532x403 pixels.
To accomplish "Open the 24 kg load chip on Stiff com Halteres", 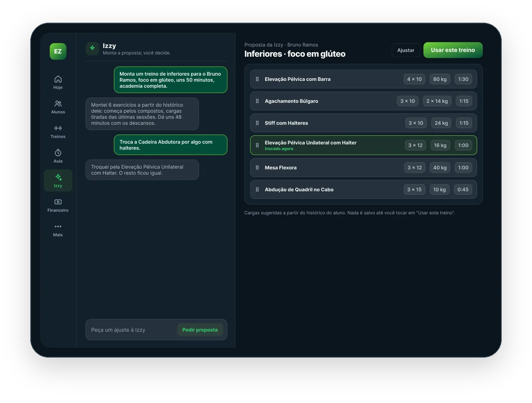I will pyautogui.click(x=441, y=123).
